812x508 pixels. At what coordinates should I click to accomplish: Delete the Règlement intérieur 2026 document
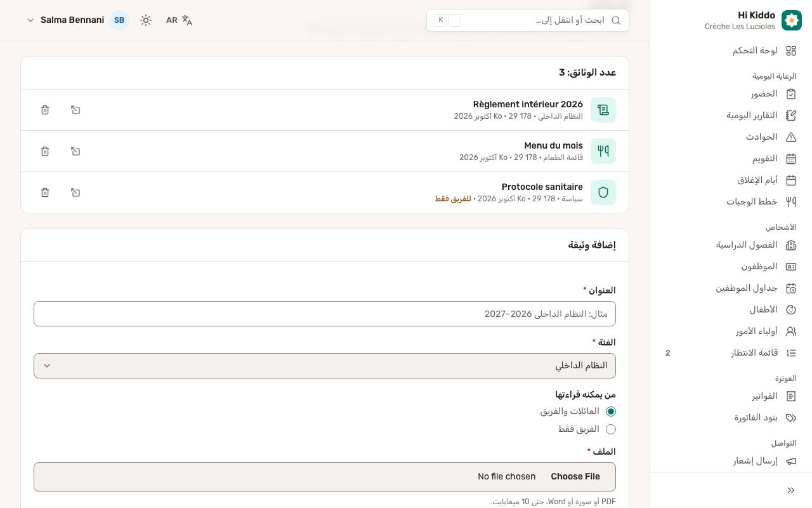[x=45, y=110]
